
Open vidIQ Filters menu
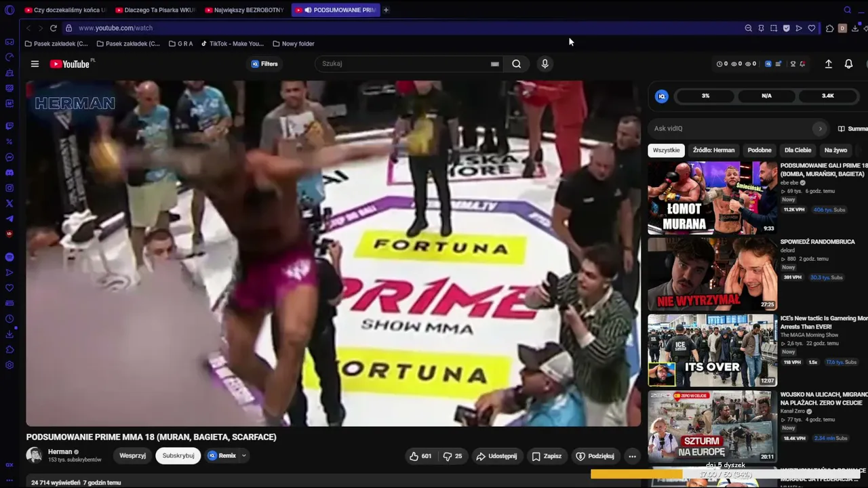[x=264, y=64]
